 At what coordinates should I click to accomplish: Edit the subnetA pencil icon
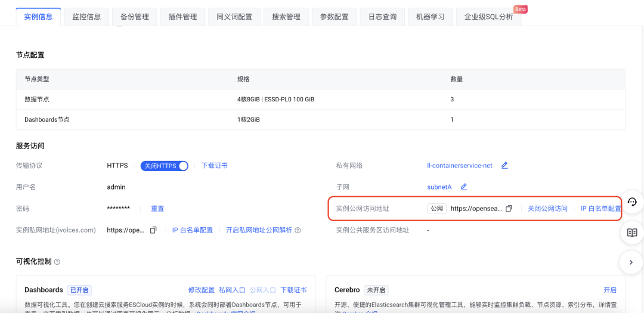464,187
